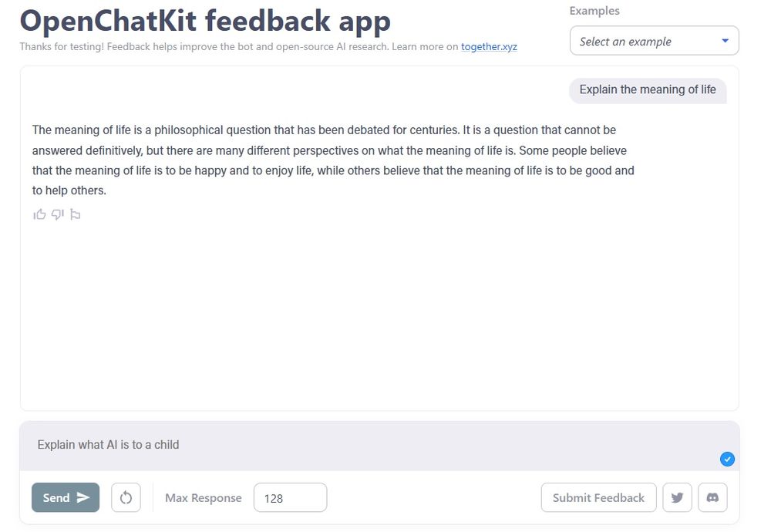The width and height of the screenshot is (771, 532).
Task: Select the user bubble 'Explain the meaning of life'
Action: pos(648,90)
